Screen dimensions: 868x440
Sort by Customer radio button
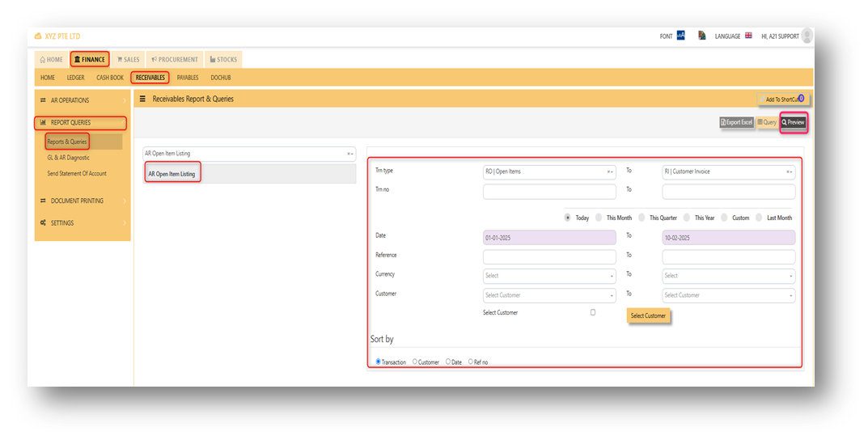[415, 362]
